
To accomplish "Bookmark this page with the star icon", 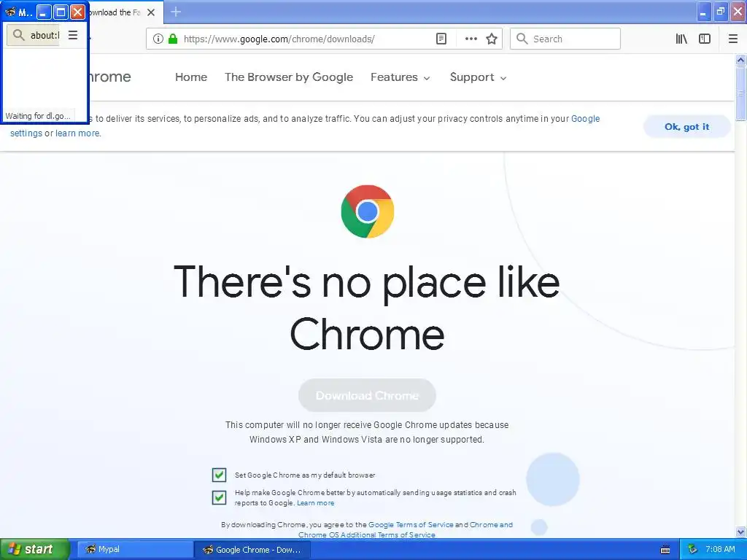I will 492,39.
